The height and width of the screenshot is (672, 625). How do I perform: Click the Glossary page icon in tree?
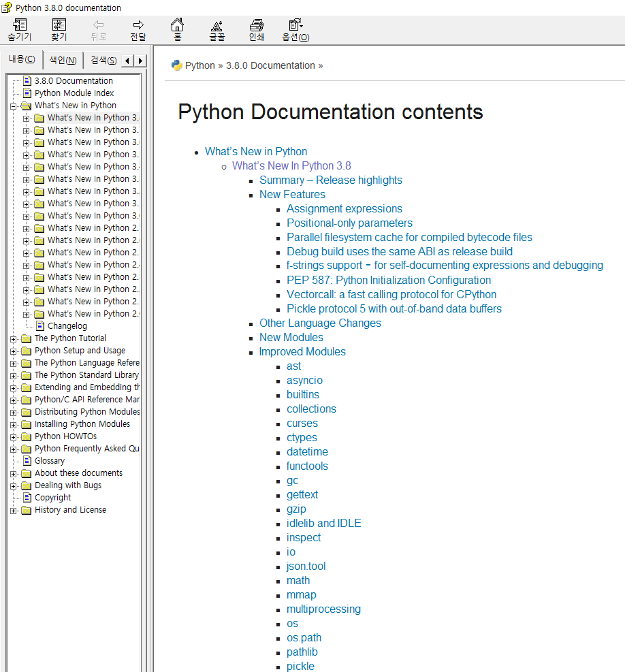[x=27, y=461]
